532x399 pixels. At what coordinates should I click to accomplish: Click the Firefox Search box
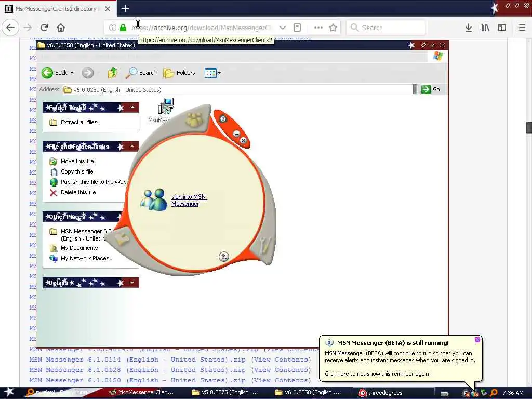(386, 28)
